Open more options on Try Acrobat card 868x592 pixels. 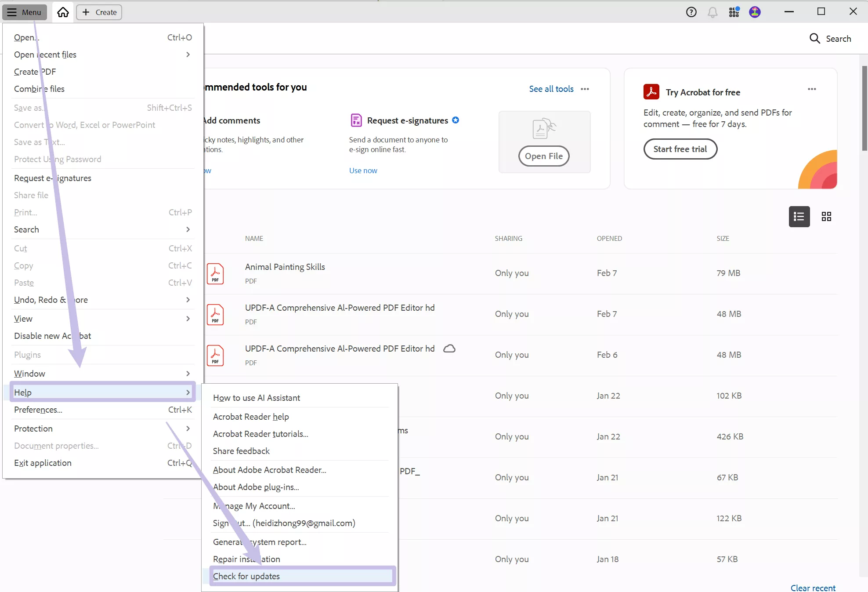811,89
